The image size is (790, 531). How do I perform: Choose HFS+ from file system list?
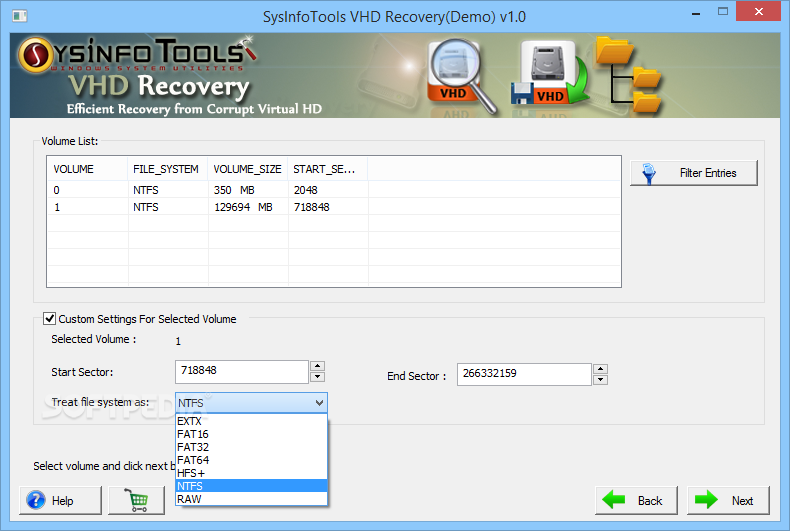252,473
